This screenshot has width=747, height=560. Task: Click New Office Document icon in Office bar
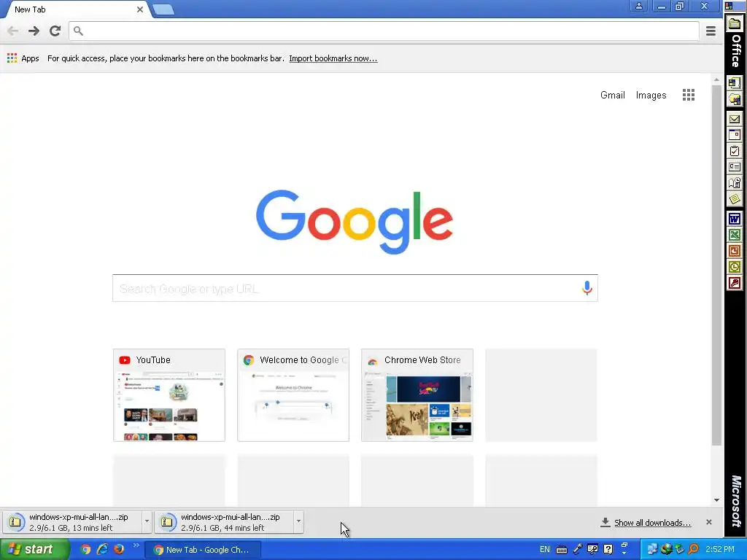point(735,83)
